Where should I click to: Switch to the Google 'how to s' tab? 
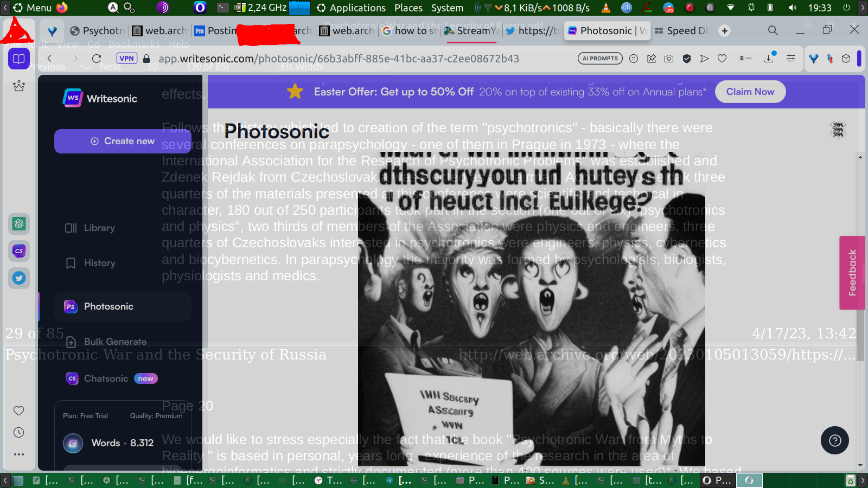coord(410,31)
